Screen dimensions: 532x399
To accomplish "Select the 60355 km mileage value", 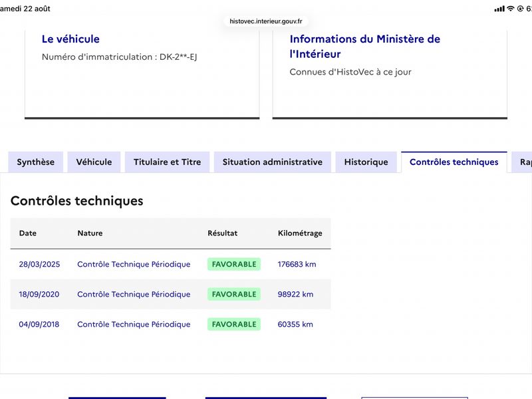I will click(x=295, y=325).
